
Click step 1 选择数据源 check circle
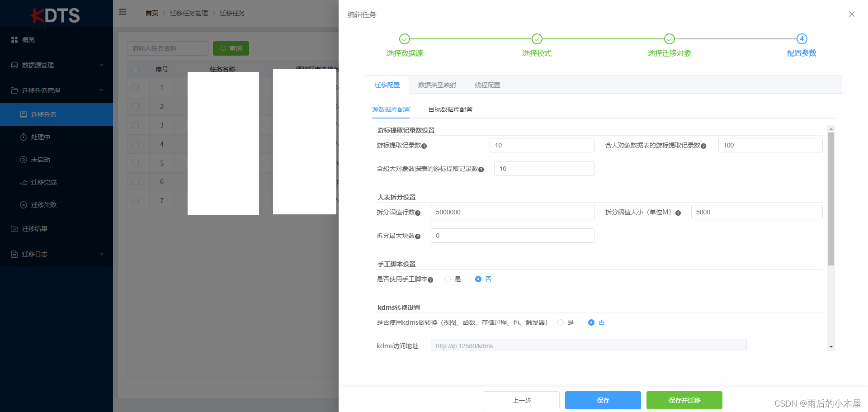(x=405, y=39)
